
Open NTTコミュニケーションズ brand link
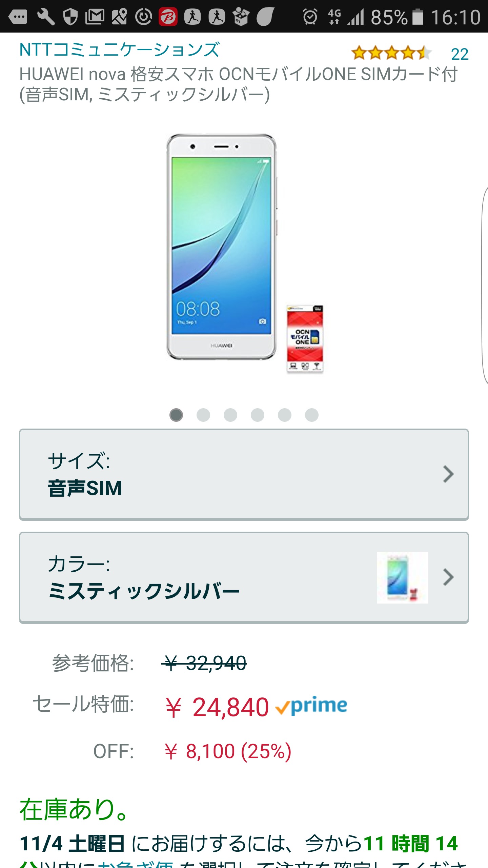(119, 50)
